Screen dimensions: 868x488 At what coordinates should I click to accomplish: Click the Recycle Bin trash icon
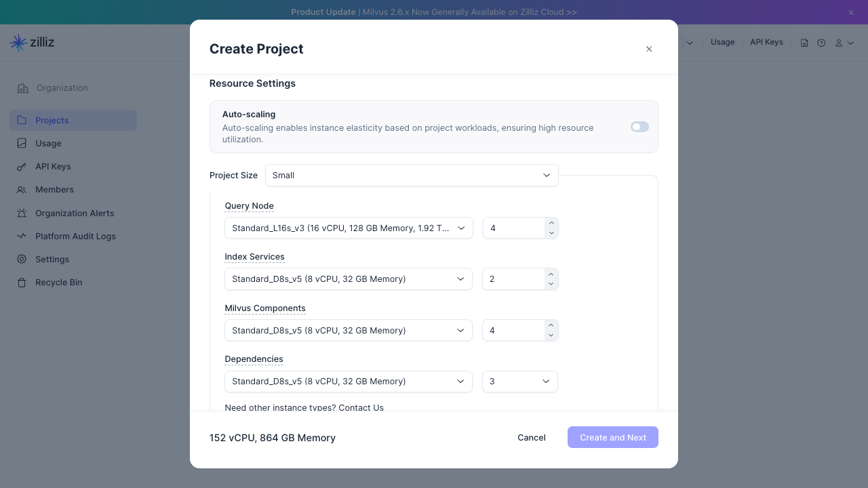(x=22, y=283)
